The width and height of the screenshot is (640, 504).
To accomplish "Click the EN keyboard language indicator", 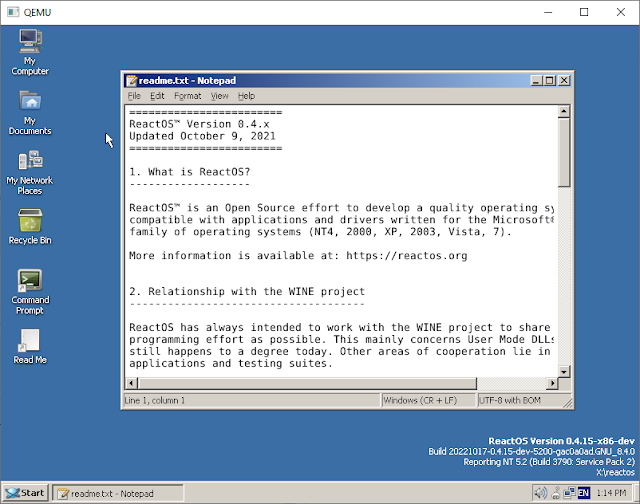I will 583,493.
